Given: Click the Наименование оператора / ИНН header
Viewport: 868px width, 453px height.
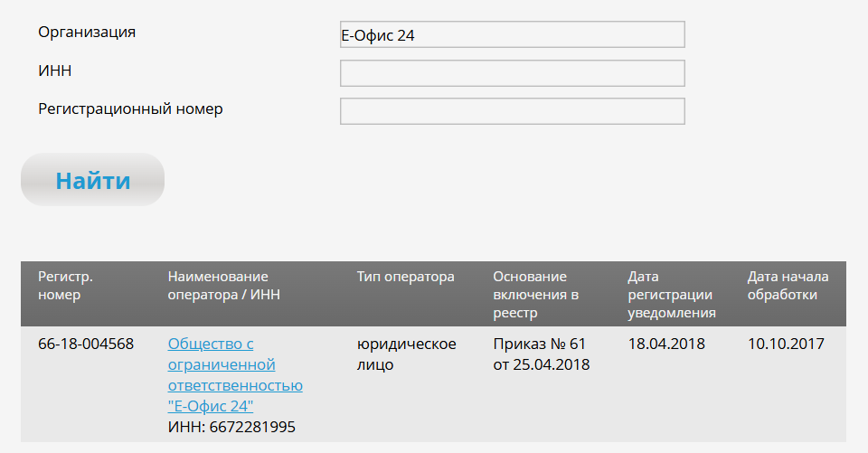Looking at the screenshot, I should coord(223,286).
